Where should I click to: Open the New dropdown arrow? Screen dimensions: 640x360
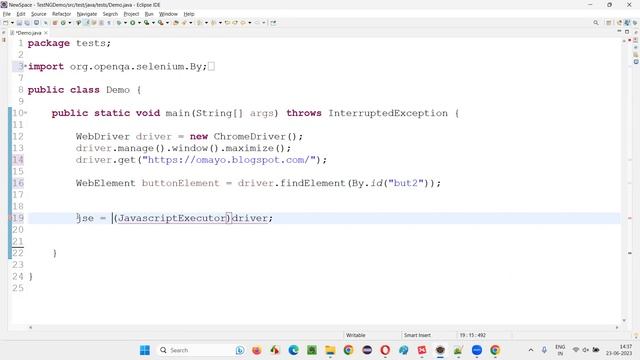(12, 23)
